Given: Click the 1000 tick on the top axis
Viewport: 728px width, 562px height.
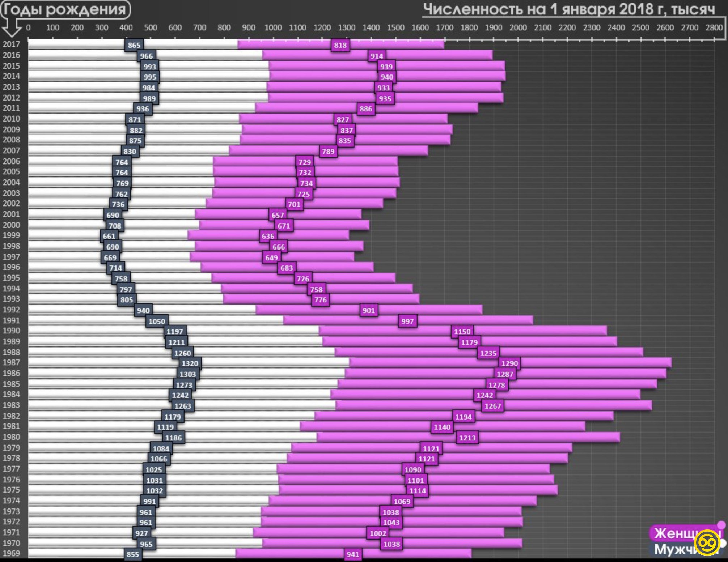Looking at the screenshot, I should pyautogui.click(x=273, y=27).
